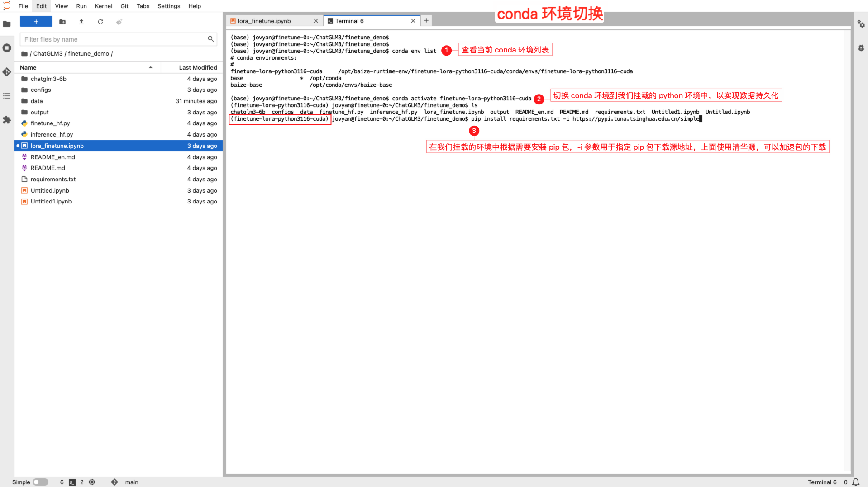Image resolution: width=868 pixels, height=487 pixels.
Task: Open the Git sidebar panel
Action: tap(7, 72)
